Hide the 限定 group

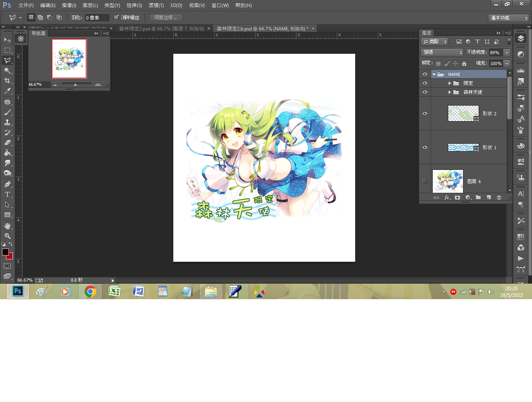(425, 83)
